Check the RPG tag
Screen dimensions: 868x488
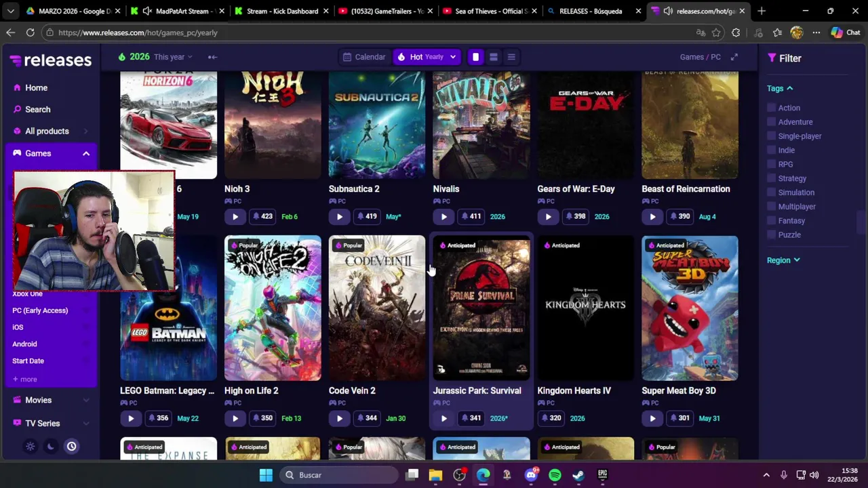[x=771, y=164]
